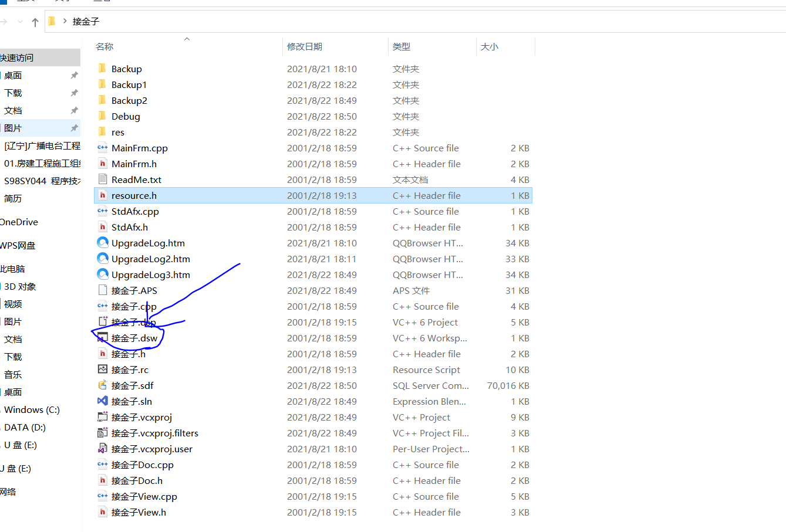Click the 接金子.APS blank file icon
This screenshot has width=786, height=532.
click(102, 290)
